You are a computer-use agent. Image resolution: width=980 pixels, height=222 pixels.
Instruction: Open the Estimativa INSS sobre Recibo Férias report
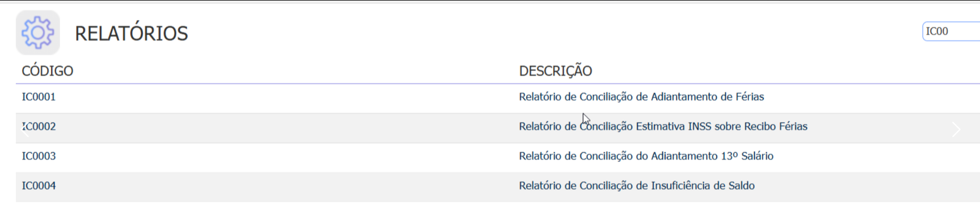point(663,126)
